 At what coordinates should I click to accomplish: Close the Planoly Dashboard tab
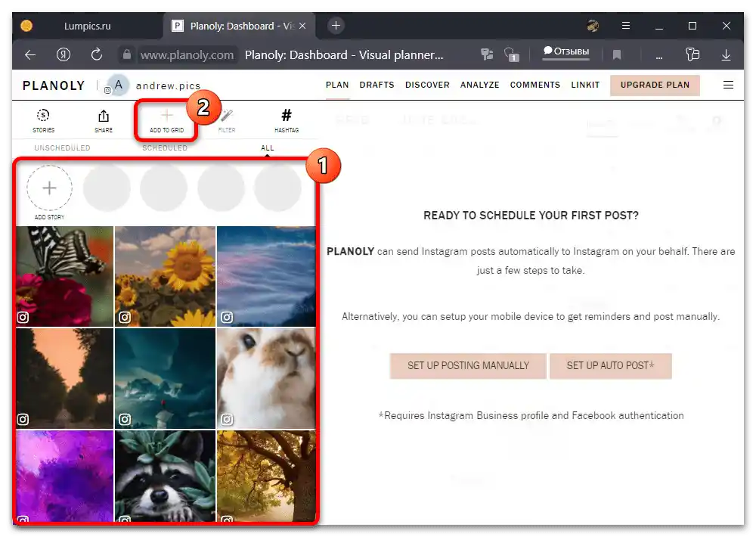[302, 26]
